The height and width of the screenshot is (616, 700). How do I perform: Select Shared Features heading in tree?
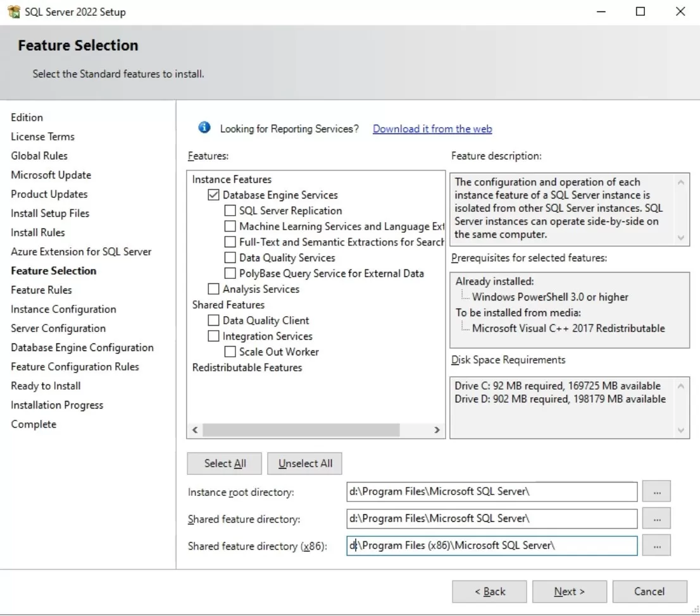228,305
